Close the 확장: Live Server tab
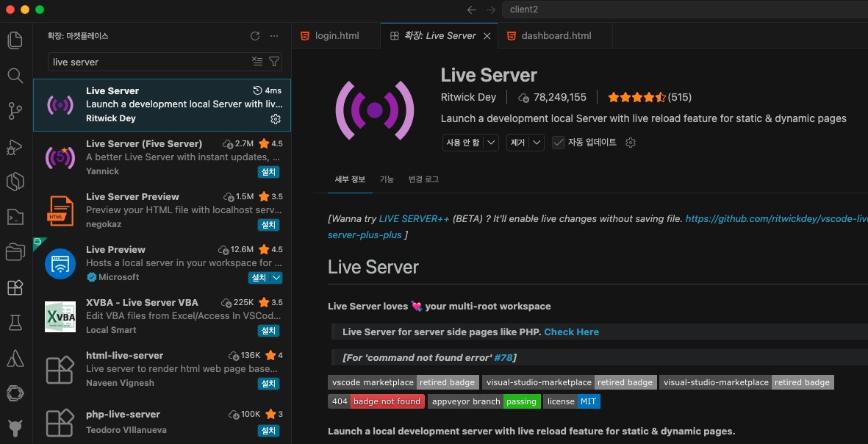 [487, 36]
